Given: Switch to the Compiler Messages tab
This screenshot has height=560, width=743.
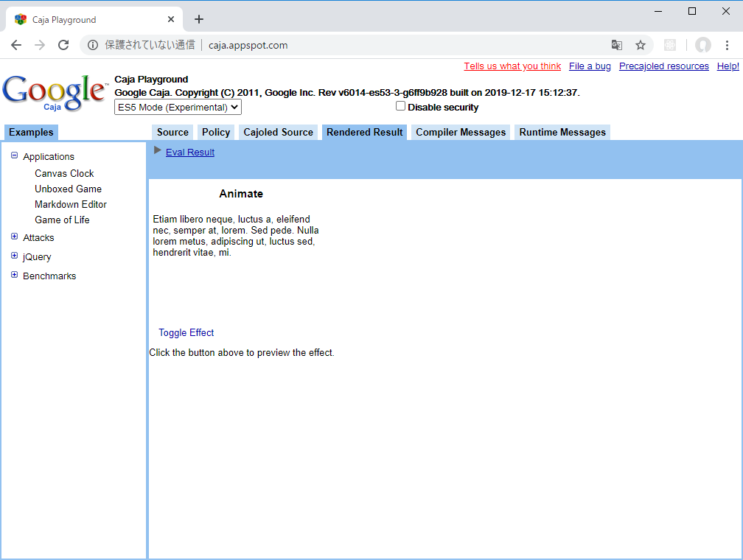Looking at the screenshot, I should pyautogui.click(x=461, y=132).
